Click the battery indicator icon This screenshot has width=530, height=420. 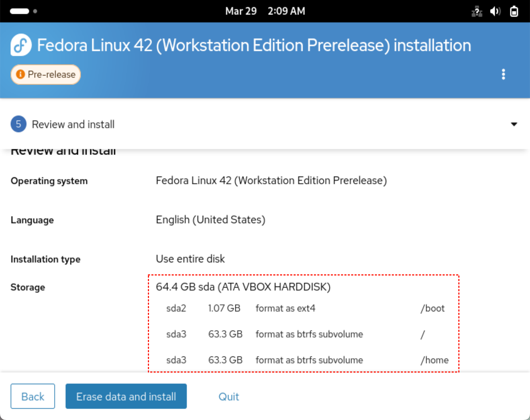pyautogui.click(x=514, y=12)
